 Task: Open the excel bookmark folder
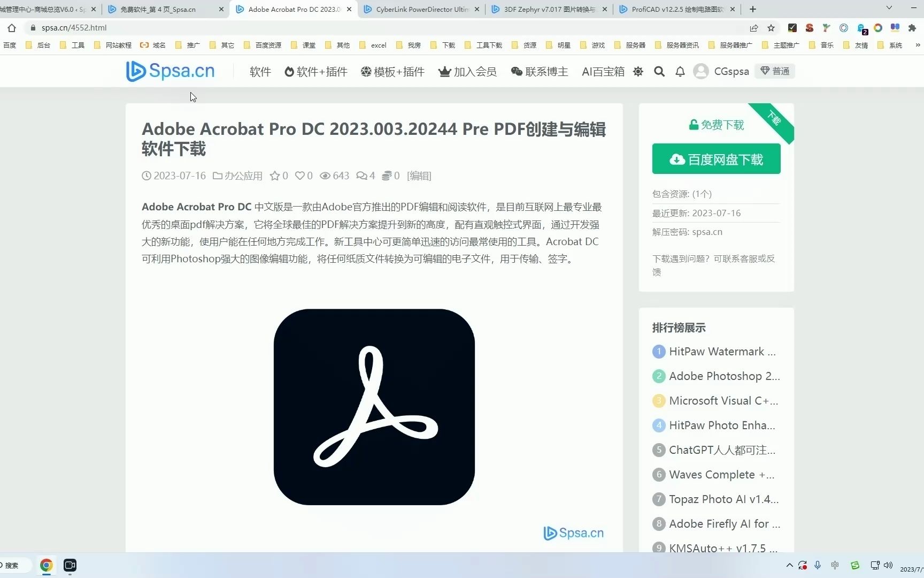coord(373,45)
